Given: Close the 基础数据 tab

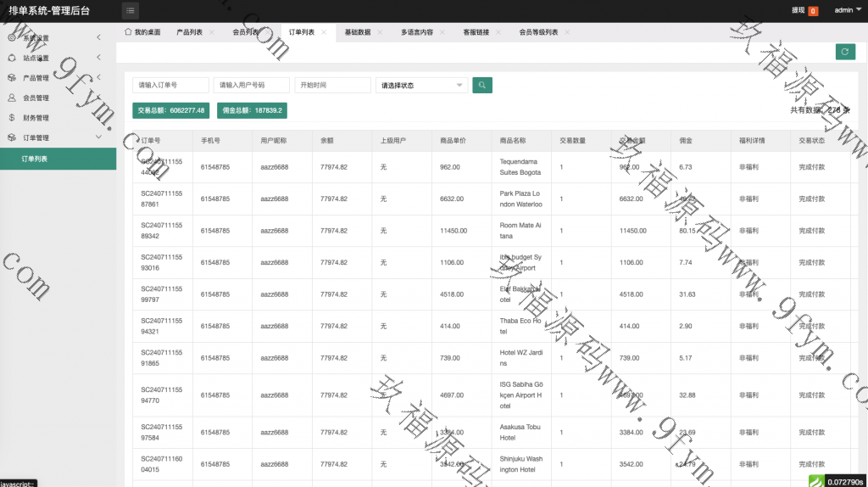Looking at the screenshot, I should [x=380, y=32].
